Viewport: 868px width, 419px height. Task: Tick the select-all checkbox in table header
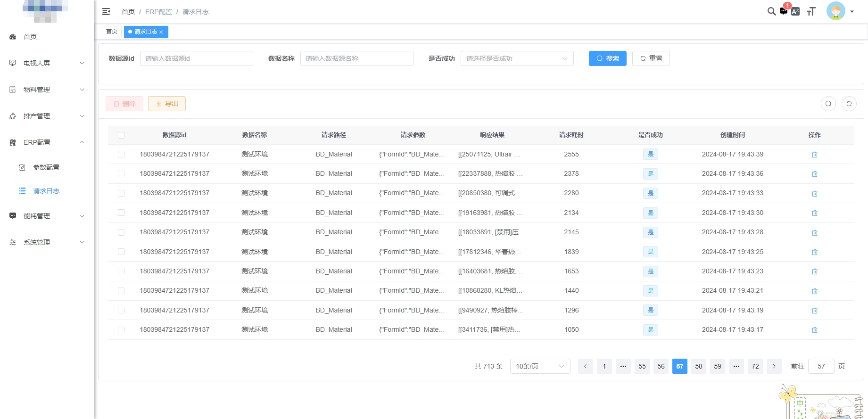(121, 135)
